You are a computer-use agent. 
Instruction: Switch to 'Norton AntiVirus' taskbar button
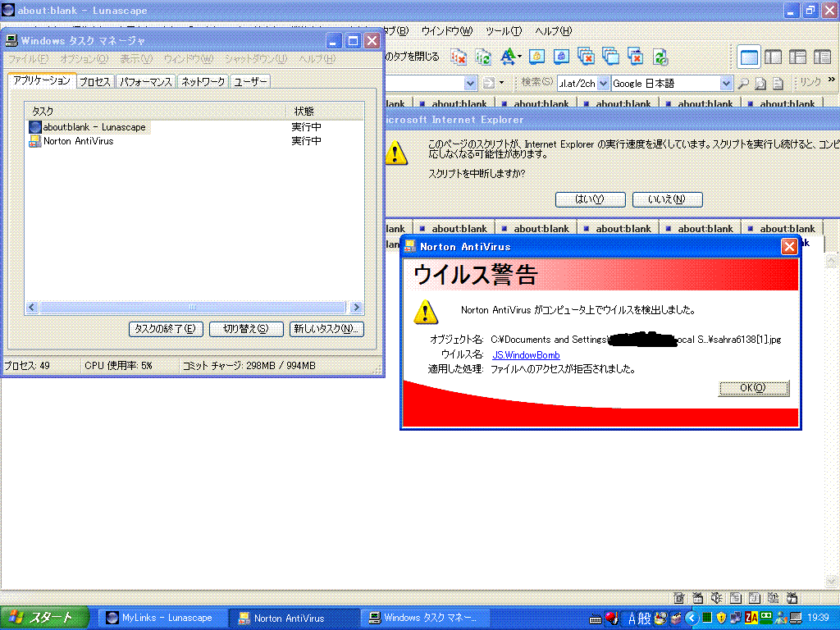click(x=294, y=618)
